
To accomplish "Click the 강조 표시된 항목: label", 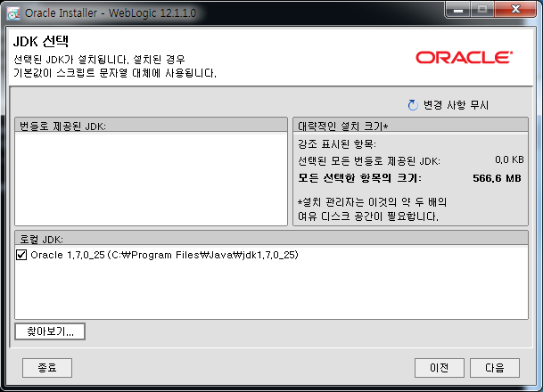I will click(x=337, y=143).
